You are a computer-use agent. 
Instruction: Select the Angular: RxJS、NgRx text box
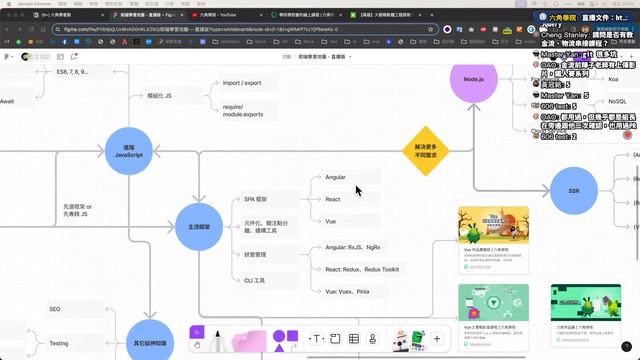click(354, 247)
